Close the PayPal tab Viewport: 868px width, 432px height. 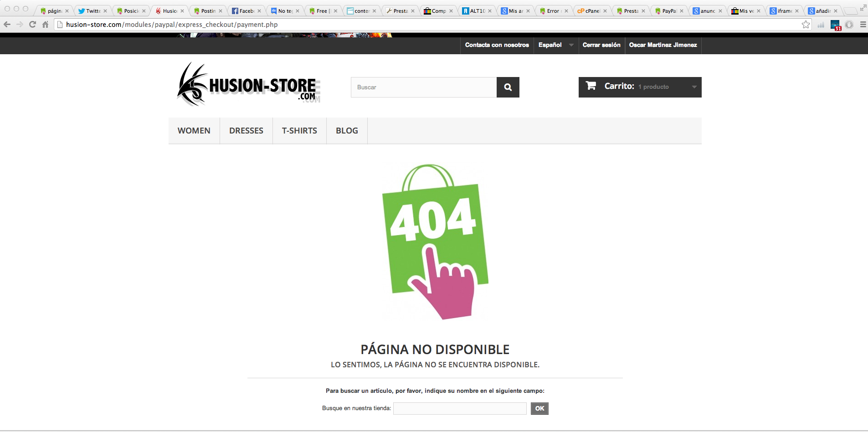682,11
